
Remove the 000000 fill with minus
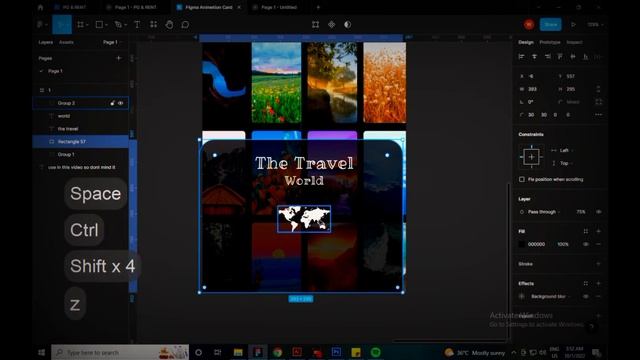point(598,244)
